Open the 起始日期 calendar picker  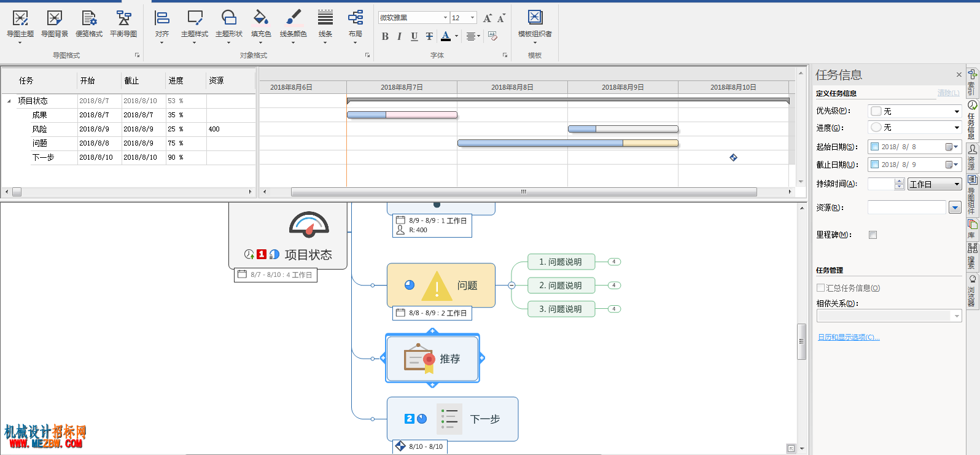pyautogui.click(x=952, y=147)
